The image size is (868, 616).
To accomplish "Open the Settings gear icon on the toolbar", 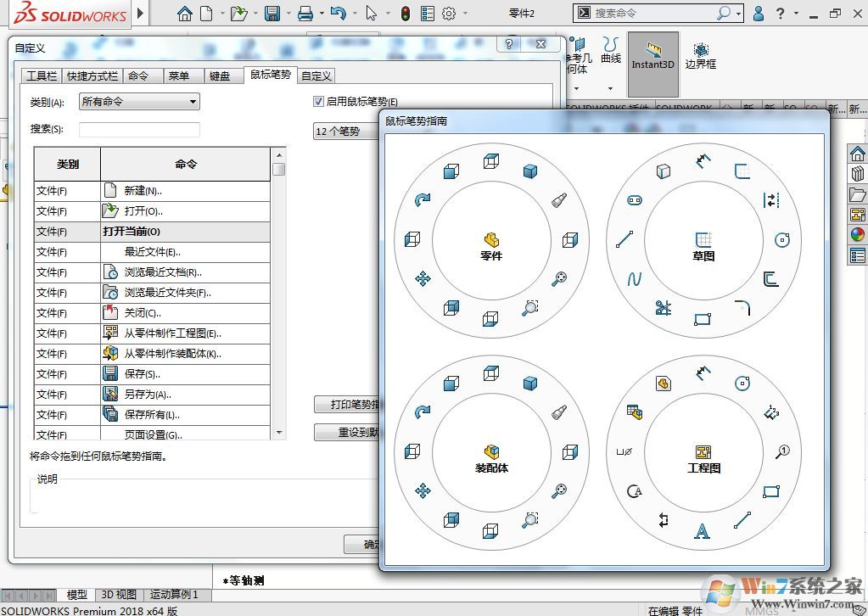I will pyautogui.click(x=451, y=13).
